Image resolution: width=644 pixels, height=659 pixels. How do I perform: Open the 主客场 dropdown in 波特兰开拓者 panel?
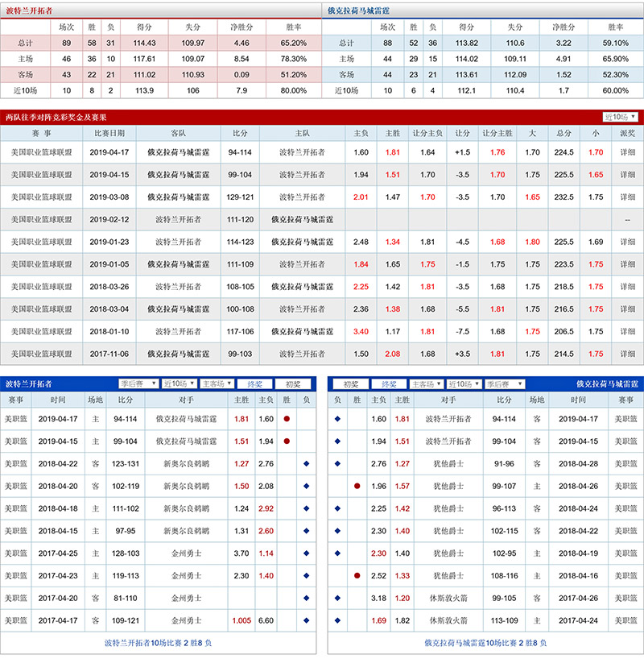tap(217, 383)
